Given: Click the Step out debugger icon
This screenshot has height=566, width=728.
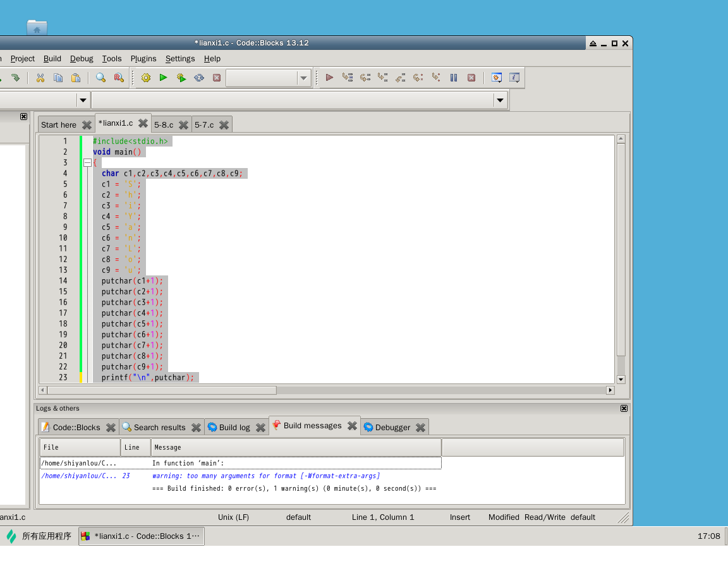Looking at the screenshot, I should pos(400,78).
